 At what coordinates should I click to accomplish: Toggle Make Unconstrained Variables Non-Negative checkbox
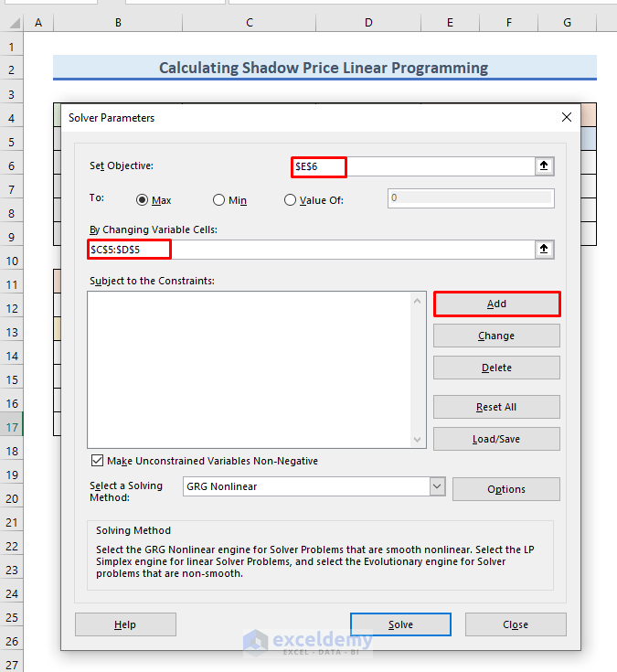97,461
